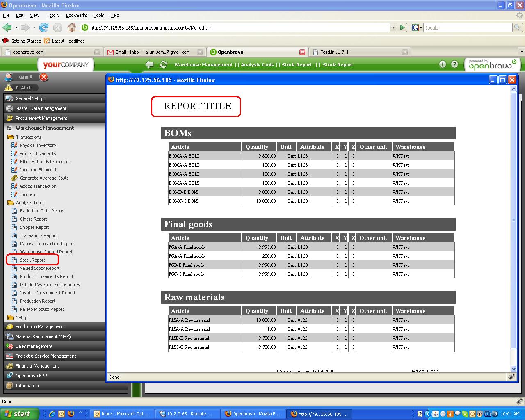Click the Openbravo back arrow icon
This screenshot has height=420, width=525.
150,64
